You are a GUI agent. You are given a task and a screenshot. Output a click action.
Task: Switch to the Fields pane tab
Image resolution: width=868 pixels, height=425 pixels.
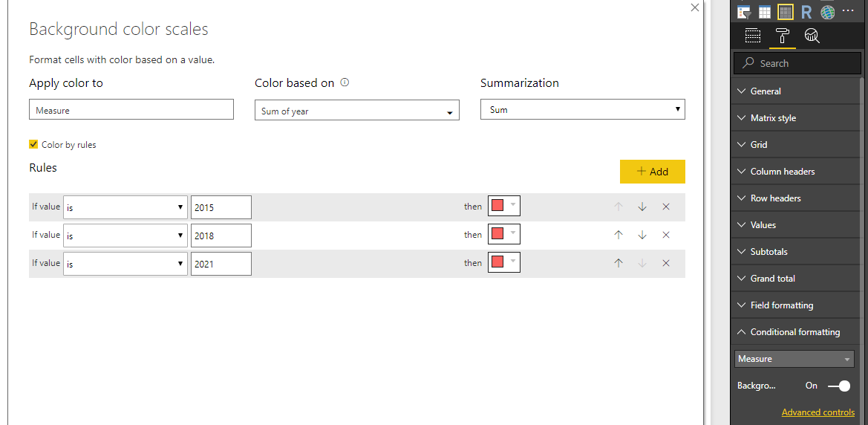pos(753,36)
